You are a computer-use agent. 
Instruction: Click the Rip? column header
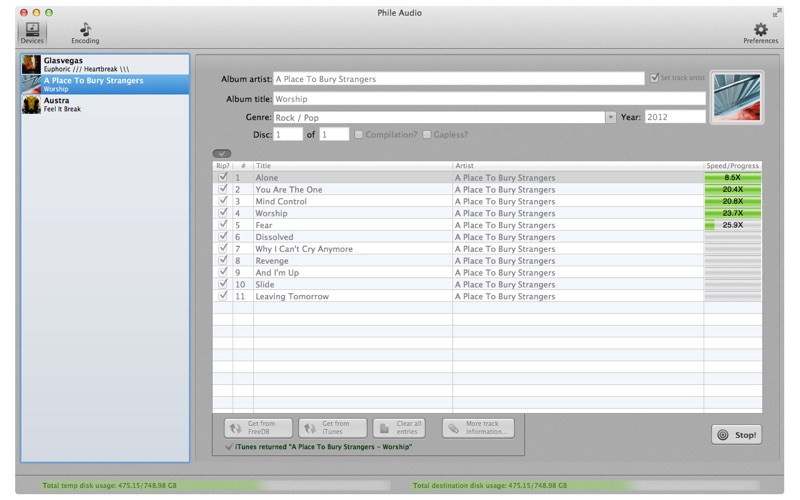coord(222,166)
